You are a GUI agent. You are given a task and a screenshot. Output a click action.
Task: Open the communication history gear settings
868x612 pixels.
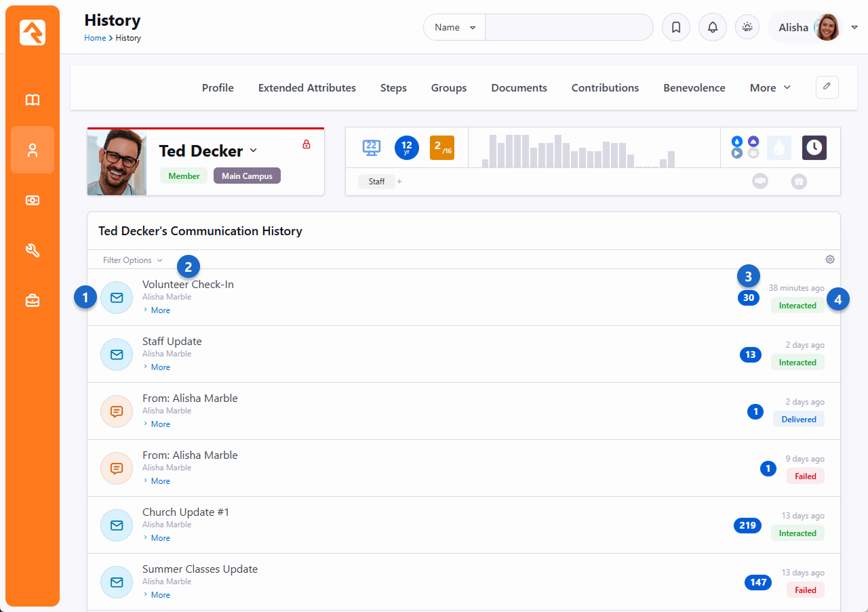[830, 260]
